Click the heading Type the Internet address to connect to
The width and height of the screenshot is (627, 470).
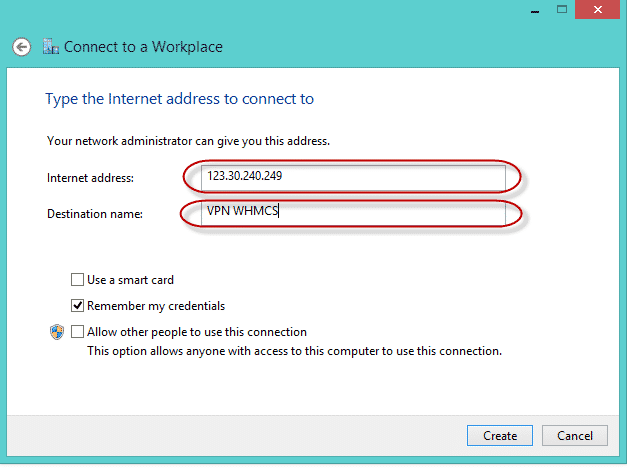coord(180,99)
